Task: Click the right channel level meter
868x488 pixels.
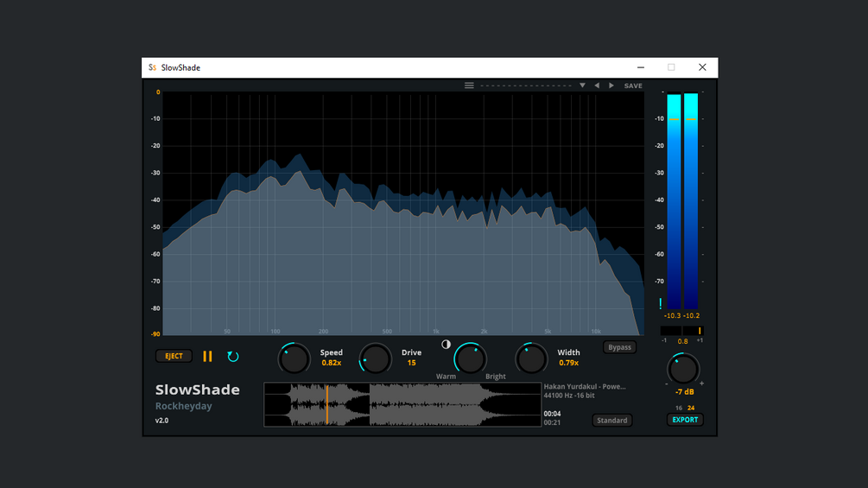Action: coord(691,201)
